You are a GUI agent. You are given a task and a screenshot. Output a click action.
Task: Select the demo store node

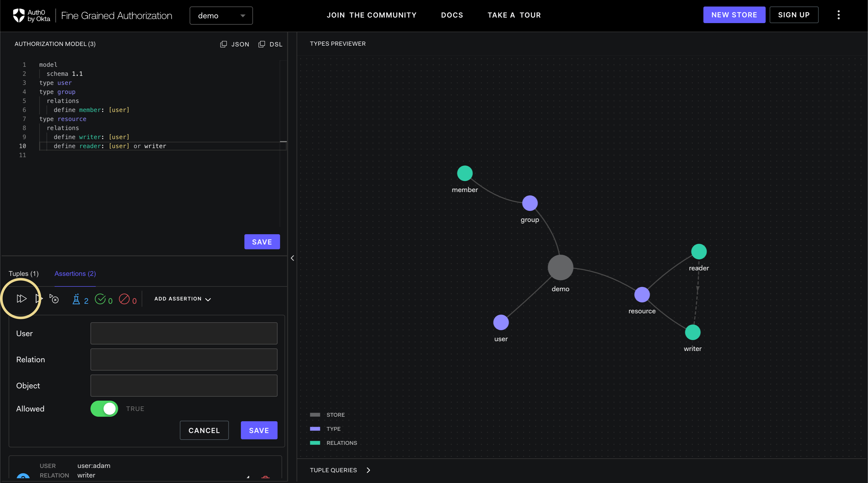(560, 267)
